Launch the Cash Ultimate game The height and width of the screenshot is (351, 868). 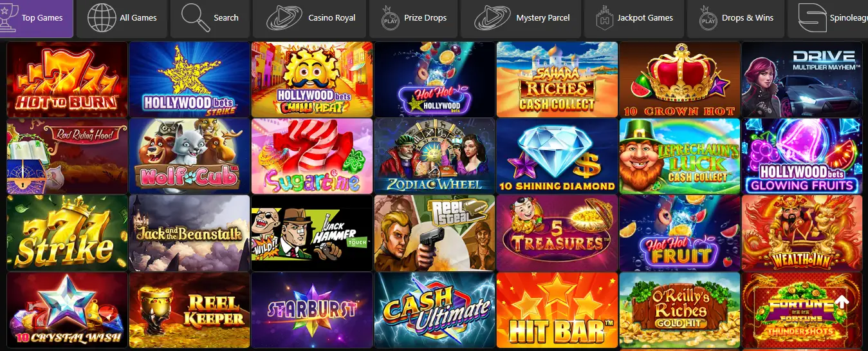coord(434,310)
